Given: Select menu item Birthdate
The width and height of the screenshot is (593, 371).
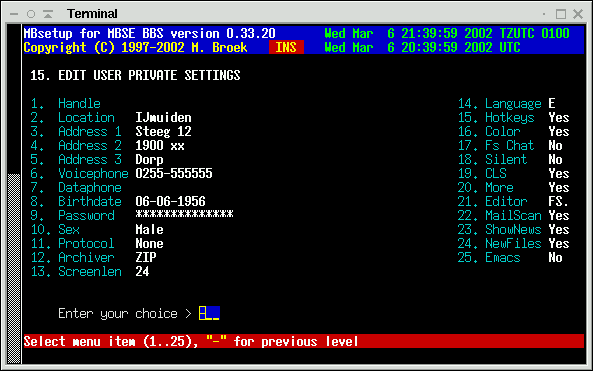Looking at the screenshot, I should point(76,201).
